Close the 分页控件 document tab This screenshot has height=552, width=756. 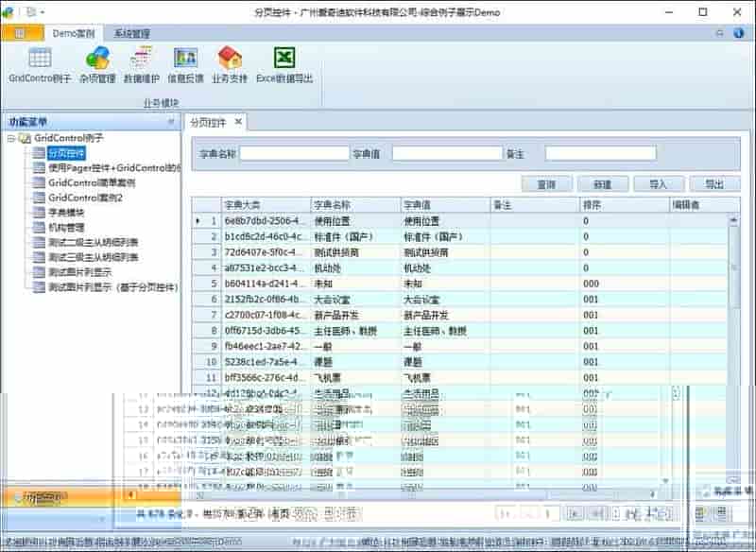(238, 122)
